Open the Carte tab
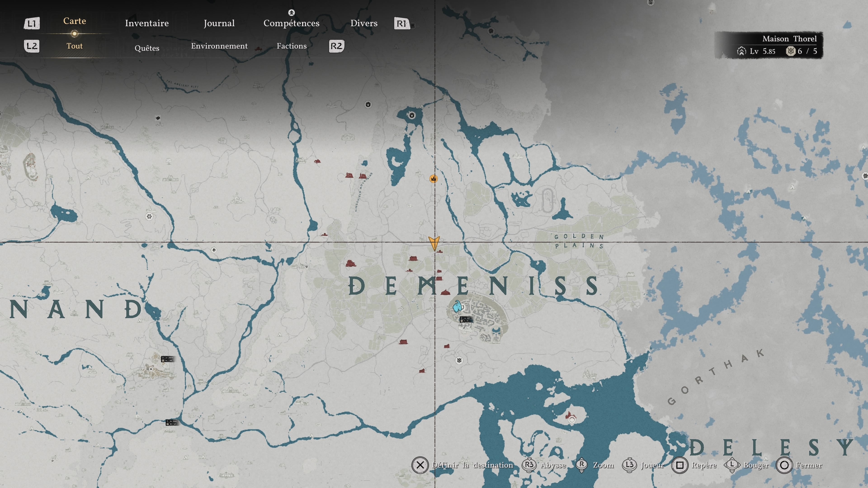Image resolution: width=868 pixels, height=488 pixels. point(74,21)
